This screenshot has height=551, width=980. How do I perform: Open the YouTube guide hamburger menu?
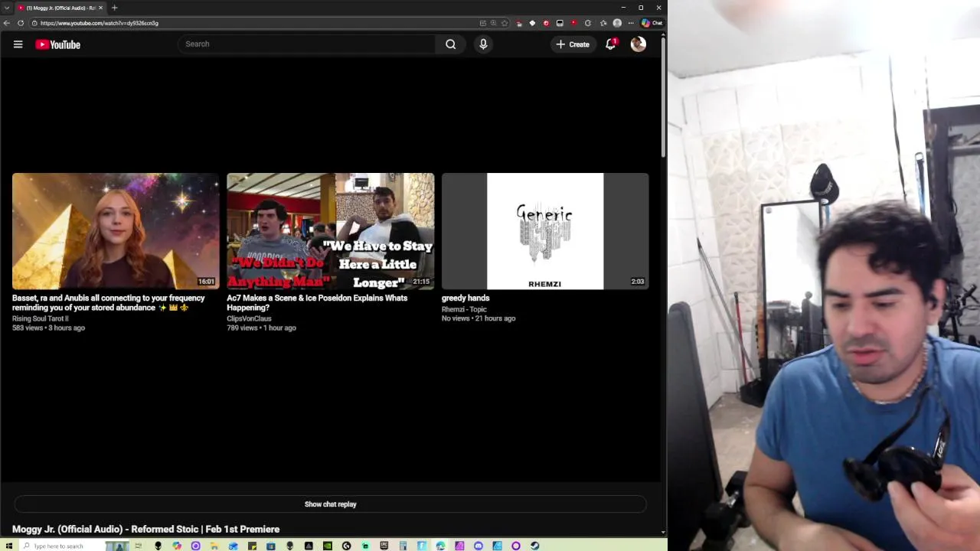(18, 44)
